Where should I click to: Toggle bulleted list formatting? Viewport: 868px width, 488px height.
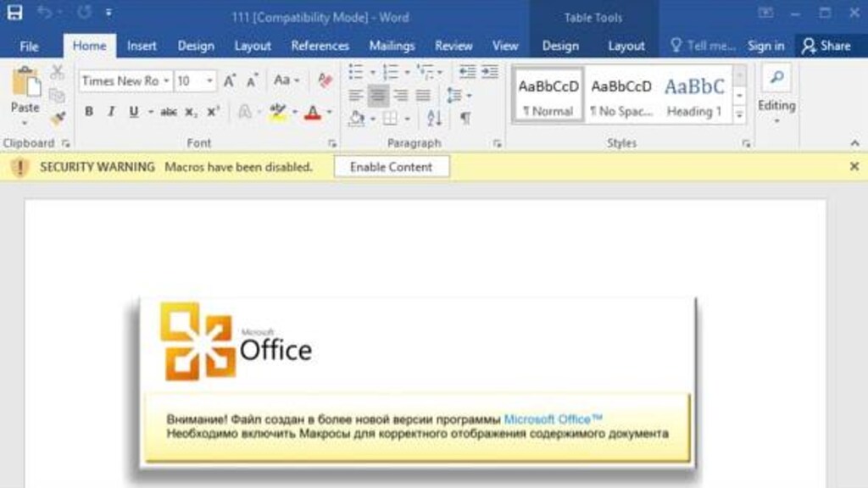pos(355,74)
